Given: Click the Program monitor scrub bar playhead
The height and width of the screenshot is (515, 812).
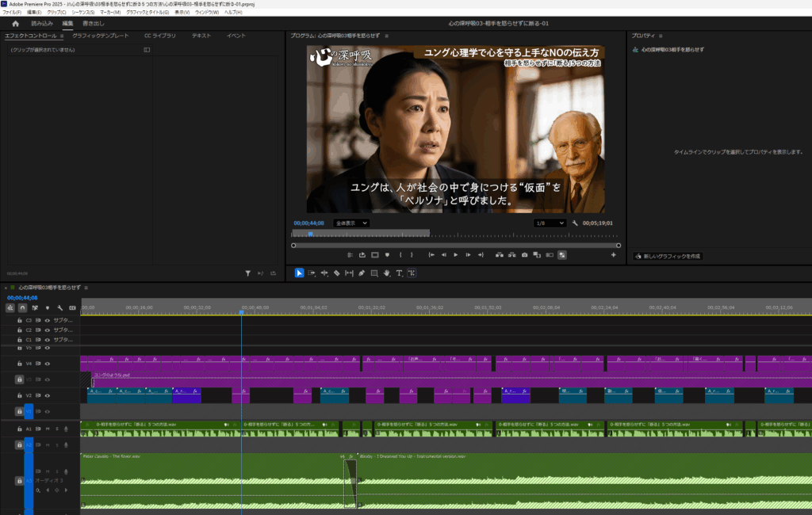Looking at the screenshot, I should [309, 233].
